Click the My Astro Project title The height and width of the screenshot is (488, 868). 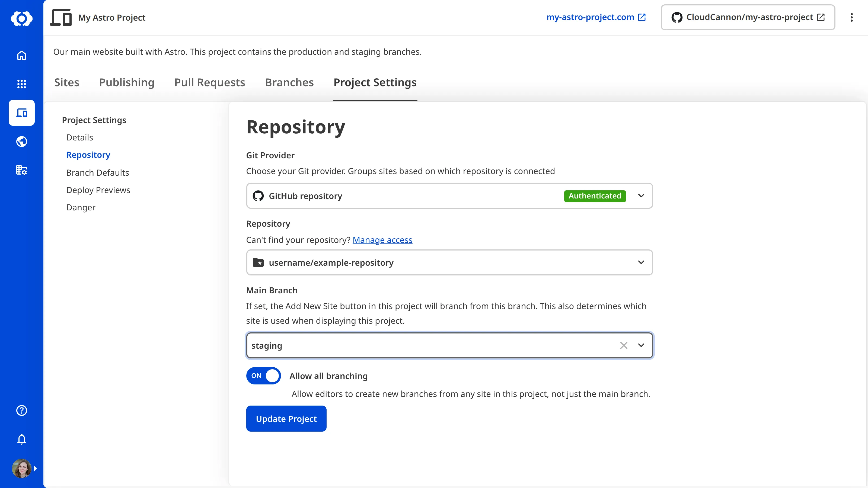pos(112,18)
